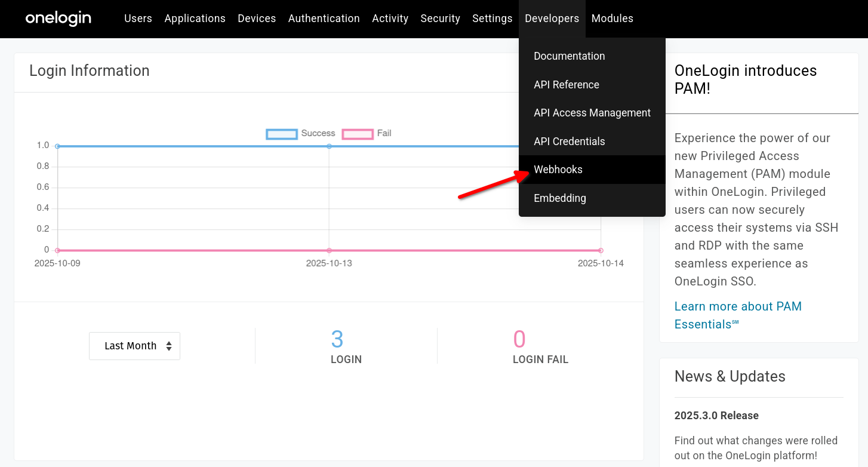The width and height of the screenshot is (868, 467).
Task: Click the OneLogin logo
Action: (x=59, y=19)
